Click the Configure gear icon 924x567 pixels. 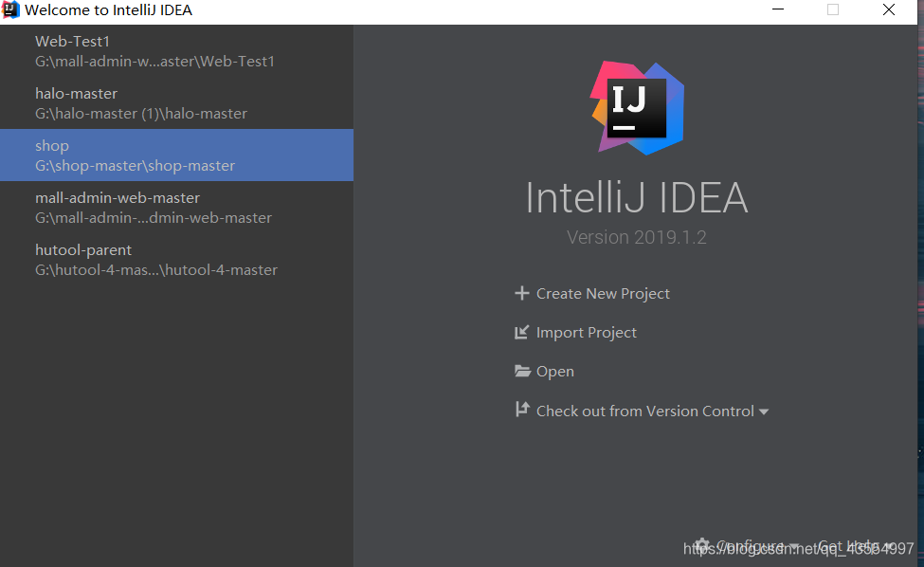click(x=701, y=546)
